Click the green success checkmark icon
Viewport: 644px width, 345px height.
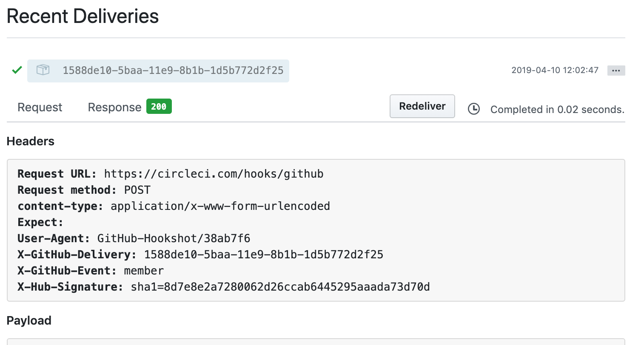[17, 70]
